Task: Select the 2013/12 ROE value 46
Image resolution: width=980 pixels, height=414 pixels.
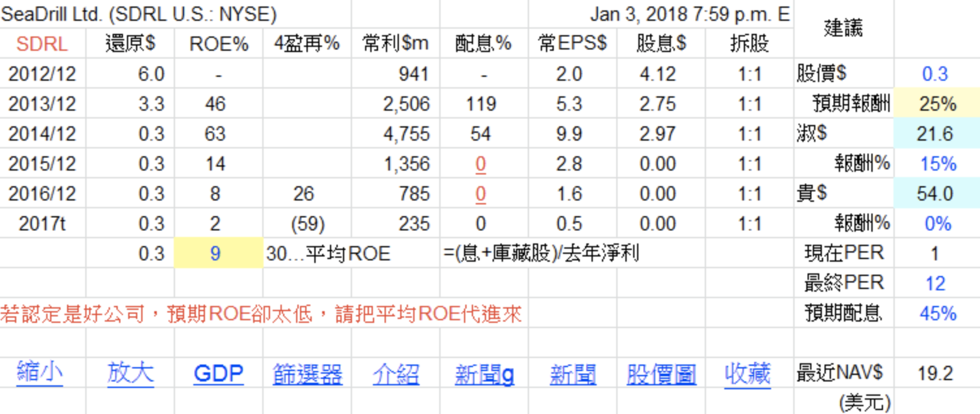Action: pyautogui.click(x=215, y=103)
